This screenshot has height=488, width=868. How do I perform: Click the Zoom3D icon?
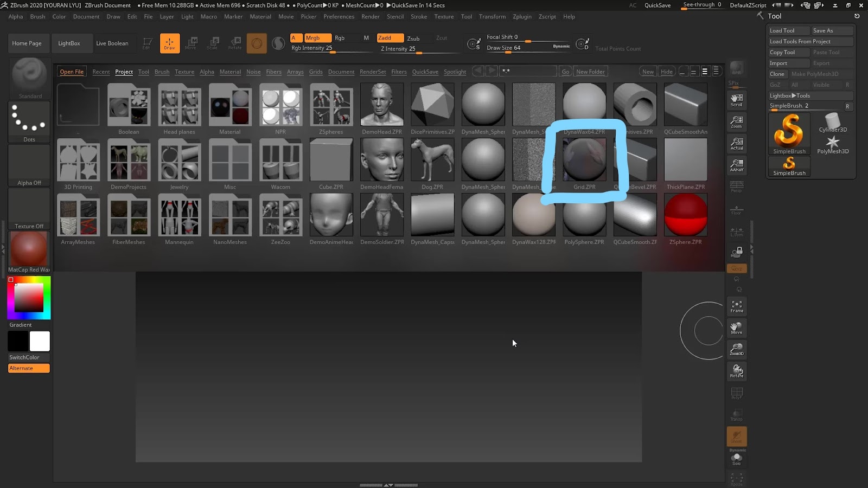pyautogui.click(x=737, y=349)
